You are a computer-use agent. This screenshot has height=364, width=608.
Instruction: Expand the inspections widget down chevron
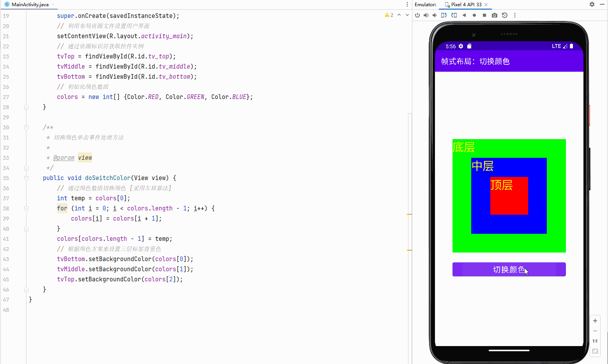coord(407,15)
